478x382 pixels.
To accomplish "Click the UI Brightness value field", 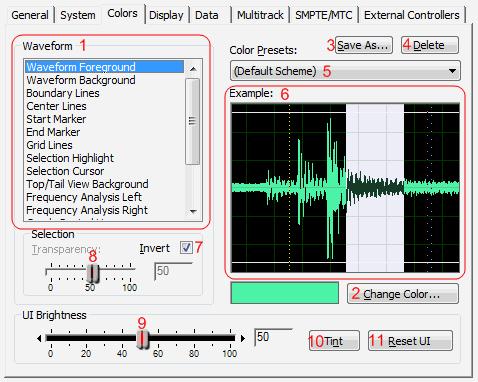I will (273, 337).
